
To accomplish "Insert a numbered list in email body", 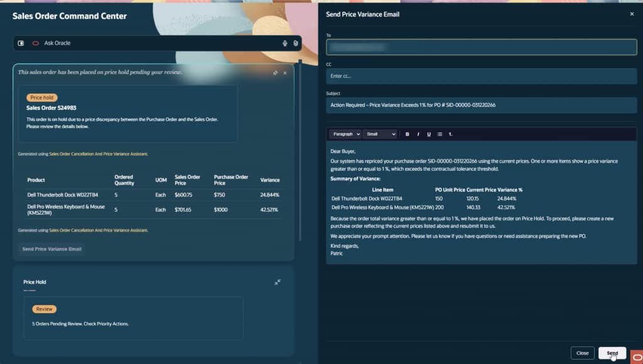I will (450, 134).
